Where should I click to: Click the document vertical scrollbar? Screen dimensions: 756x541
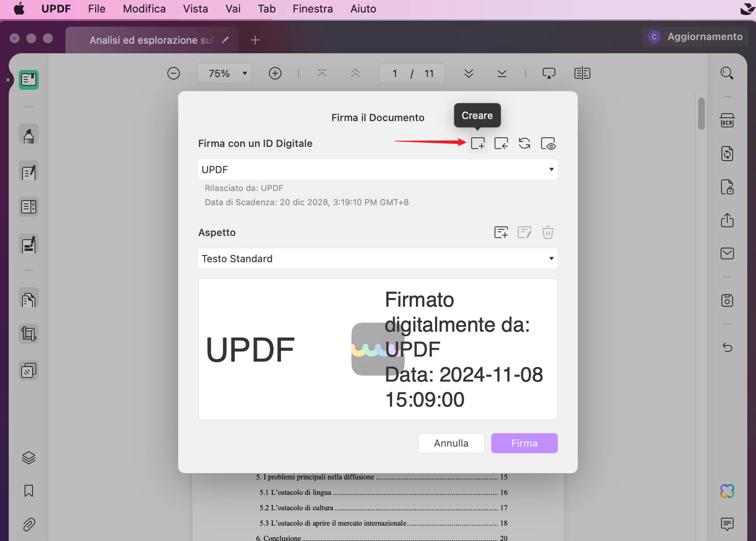click(x=701, y=113)
